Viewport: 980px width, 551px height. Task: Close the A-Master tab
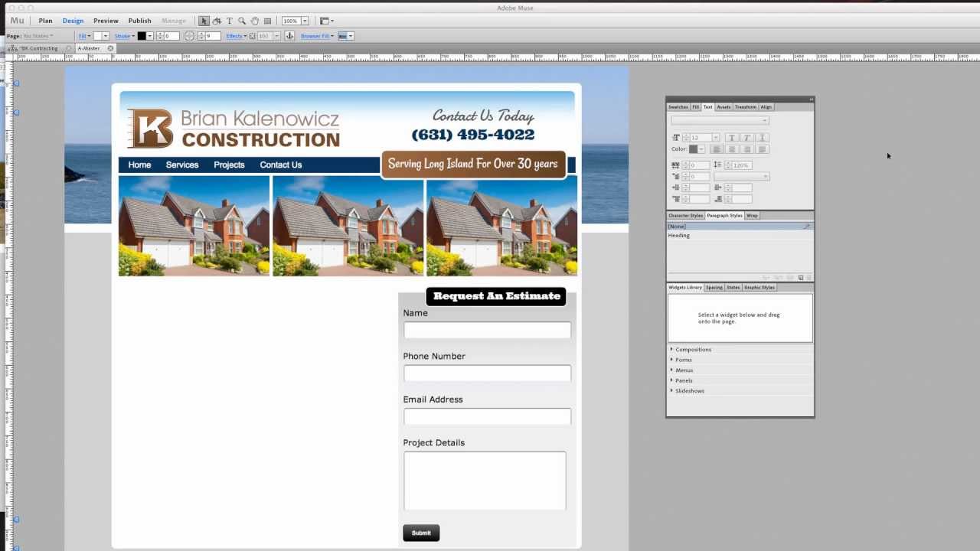tap(110, 48)
